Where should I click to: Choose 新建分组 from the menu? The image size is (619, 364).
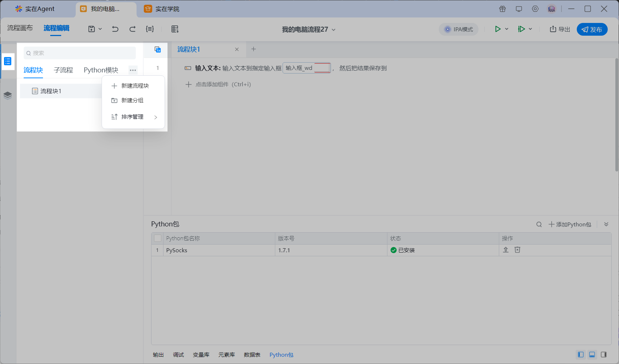click(x=133, y=100)
